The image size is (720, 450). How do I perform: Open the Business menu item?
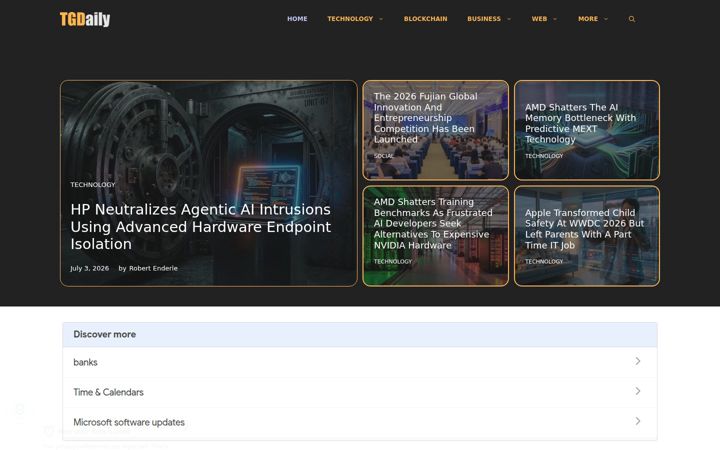click(484, 19)
